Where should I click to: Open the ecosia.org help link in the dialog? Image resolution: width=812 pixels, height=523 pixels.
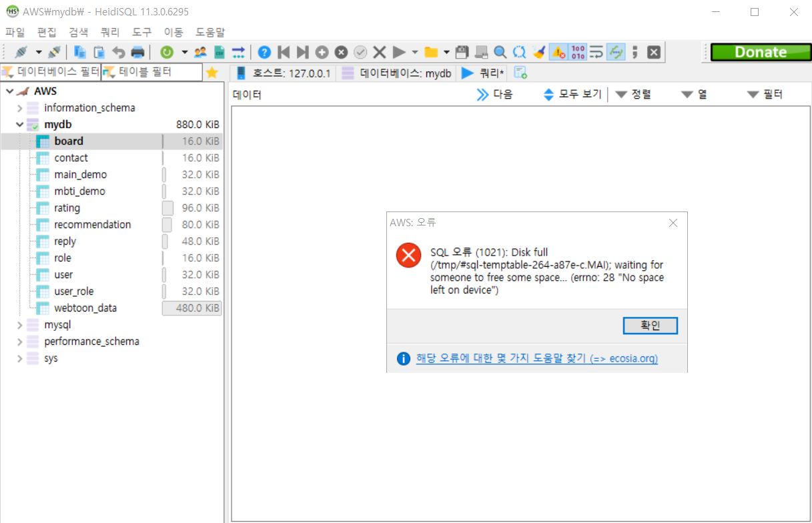(537, 359)
